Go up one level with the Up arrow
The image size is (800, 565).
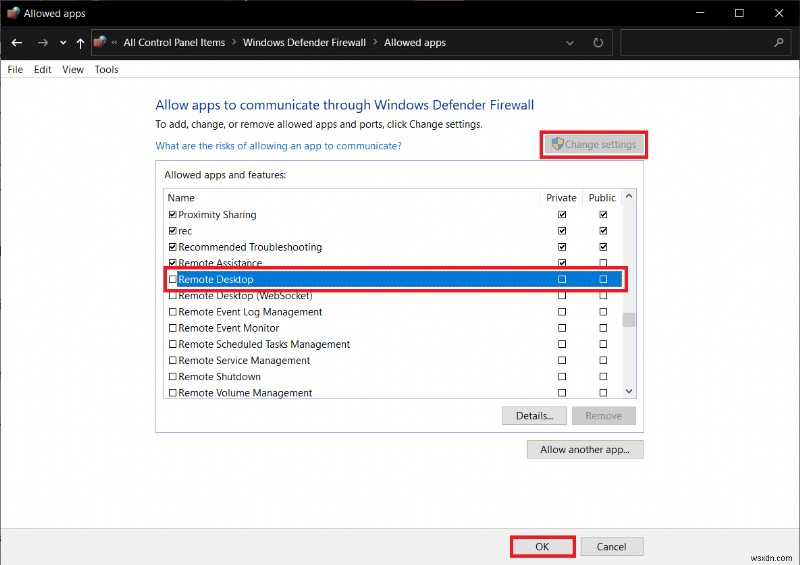(80, 43)
